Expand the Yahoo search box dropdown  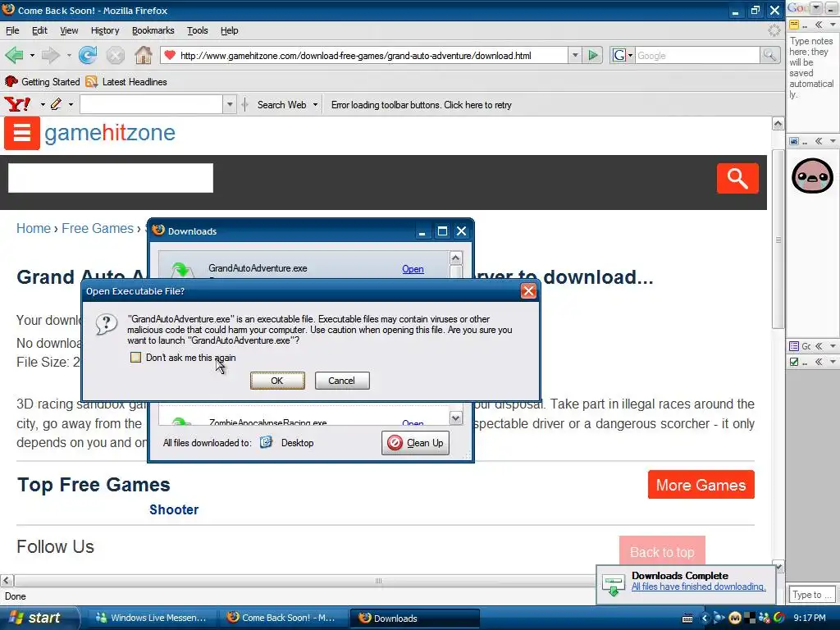pos(230,104)
